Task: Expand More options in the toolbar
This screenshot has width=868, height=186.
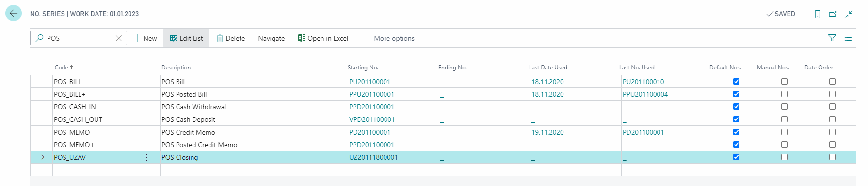Action: [x=394, y=38]
